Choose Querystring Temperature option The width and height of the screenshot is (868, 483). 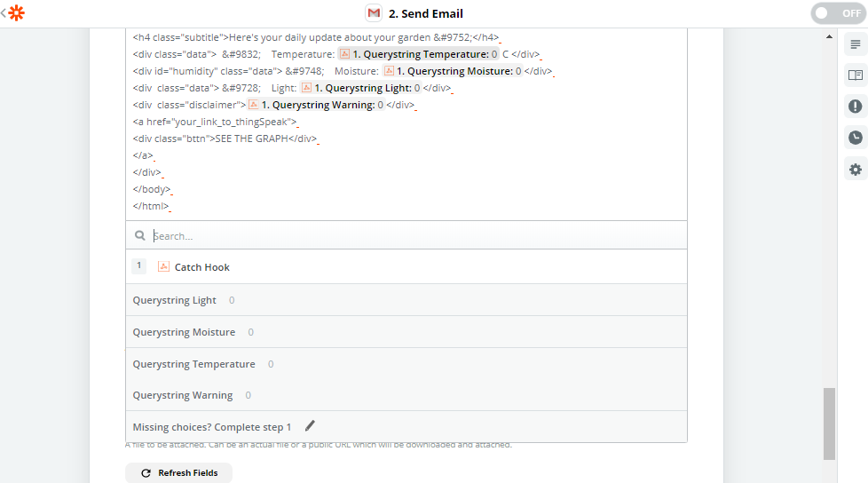[x=193, y=364]
